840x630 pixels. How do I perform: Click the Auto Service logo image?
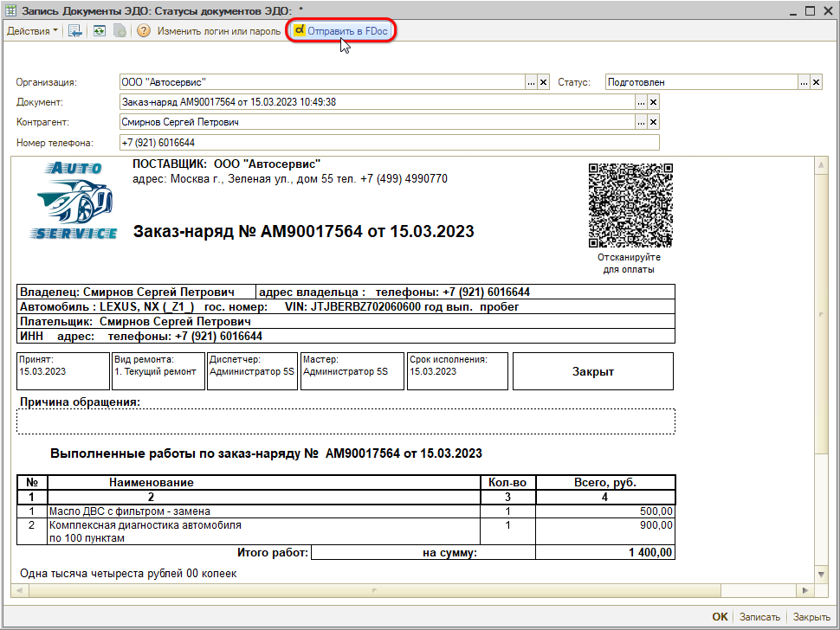74,201
